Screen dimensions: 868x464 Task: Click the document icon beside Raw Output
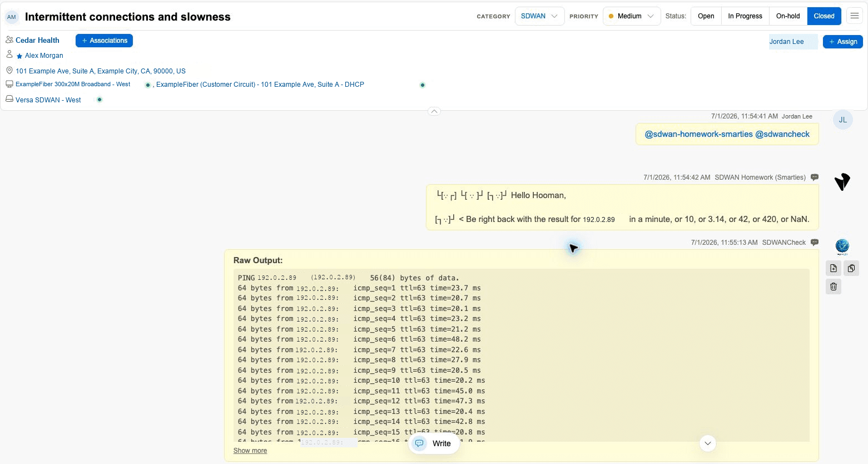click(834, 269)
